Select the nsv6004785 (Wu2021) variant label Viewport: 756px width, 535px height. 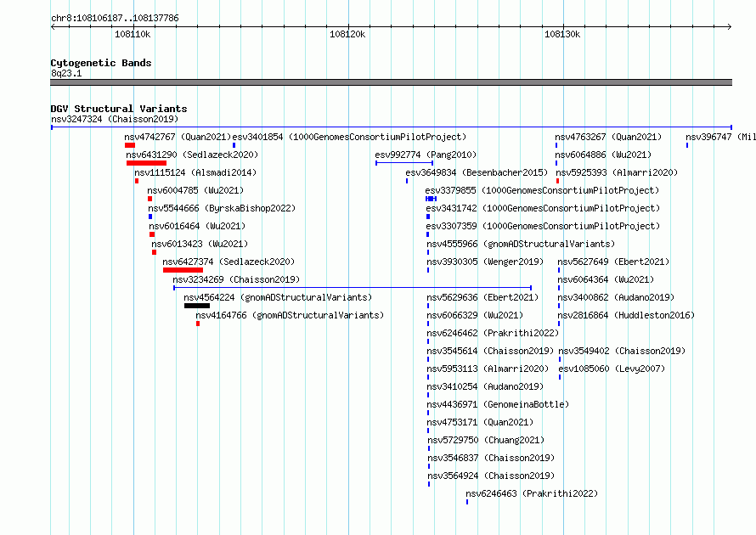195,190
